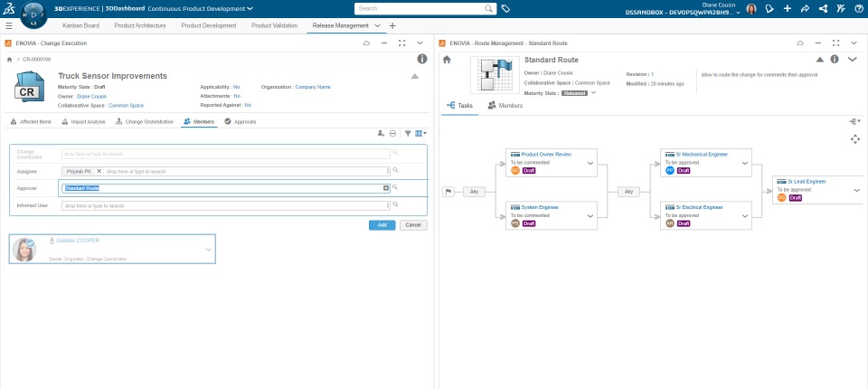Add a new dashboard tab
868x389 pixels.
[392, 25]
